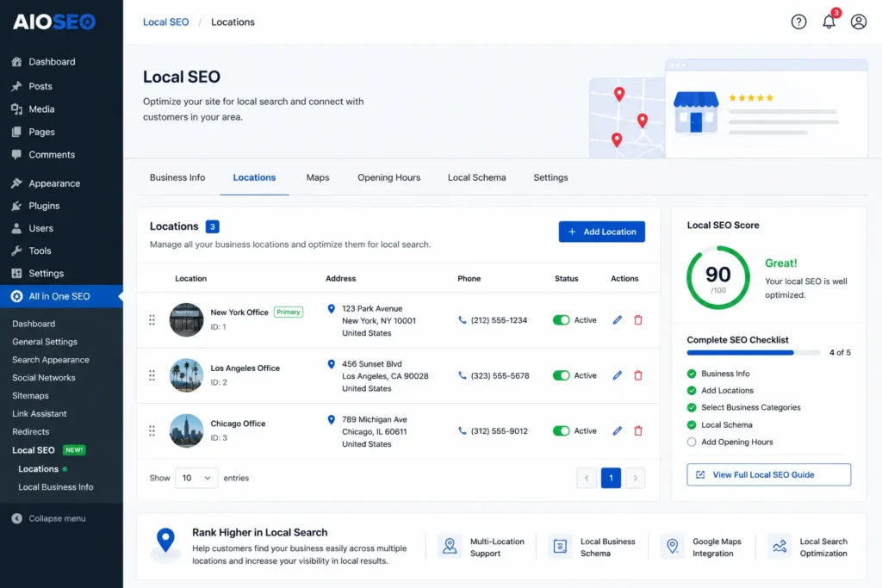Screen dimensions: 882x588
Task: Click the Add Locations checklist checkmark
Action: (692, 390)
